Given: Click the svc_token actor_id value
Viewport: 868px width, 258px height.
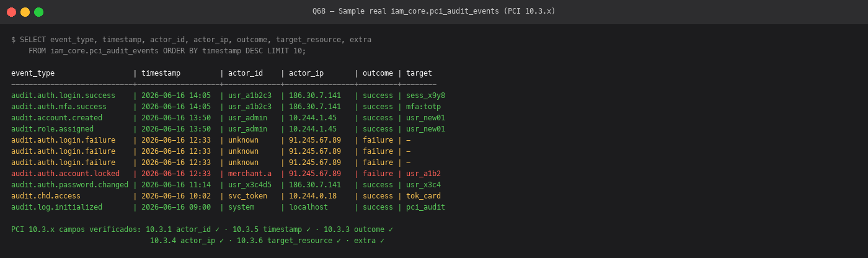Looking at the screenshot, I should pos(247,196).
